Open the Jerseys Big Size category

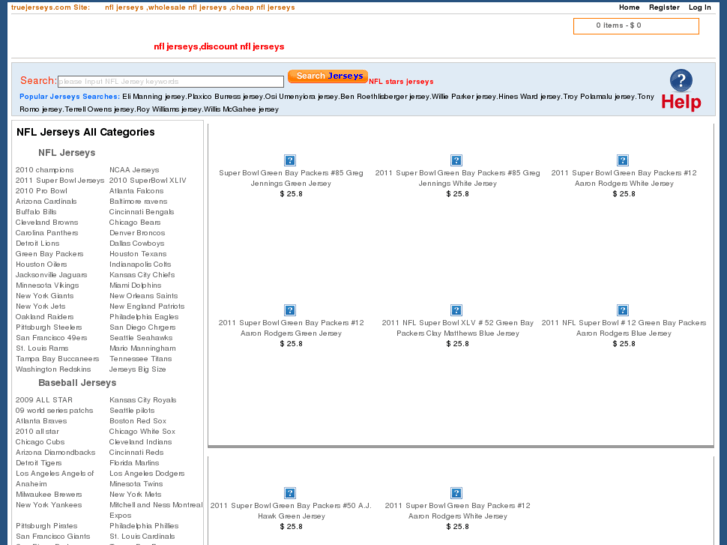click(137, 369)
